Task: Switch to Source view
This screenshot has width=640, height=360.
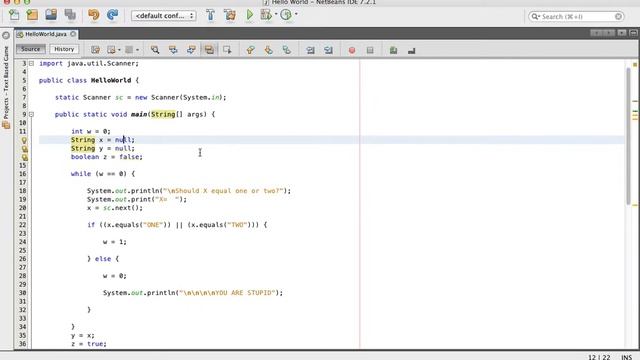Action: pos(31,49)
